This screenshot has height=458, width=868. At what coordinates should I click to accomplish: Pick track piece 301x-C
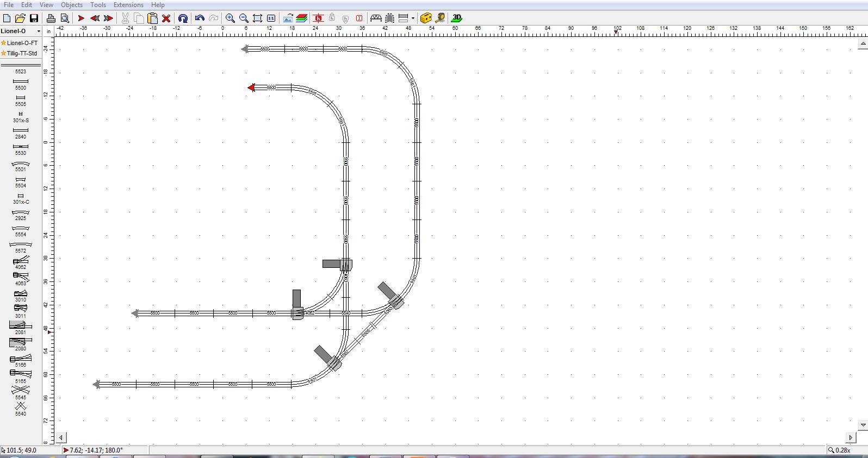(21, 198)
